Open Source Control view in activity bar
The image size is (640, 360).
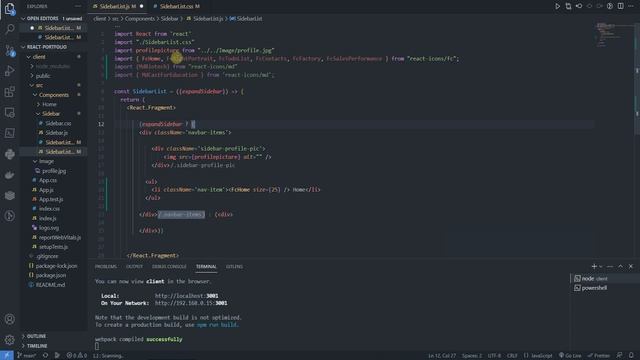click(x=10, y=51)
